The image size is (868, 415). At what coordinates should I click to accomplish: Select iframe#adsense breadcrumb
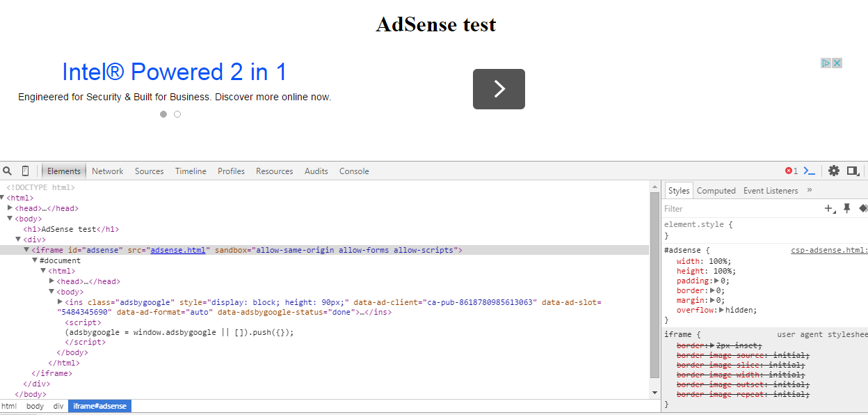[x=99, y=406]
